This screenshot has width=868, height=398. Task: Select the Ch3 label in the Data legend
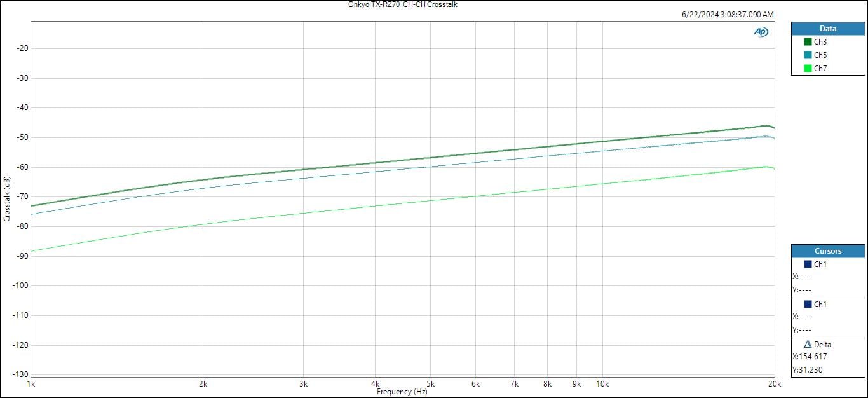pos(820,42)
